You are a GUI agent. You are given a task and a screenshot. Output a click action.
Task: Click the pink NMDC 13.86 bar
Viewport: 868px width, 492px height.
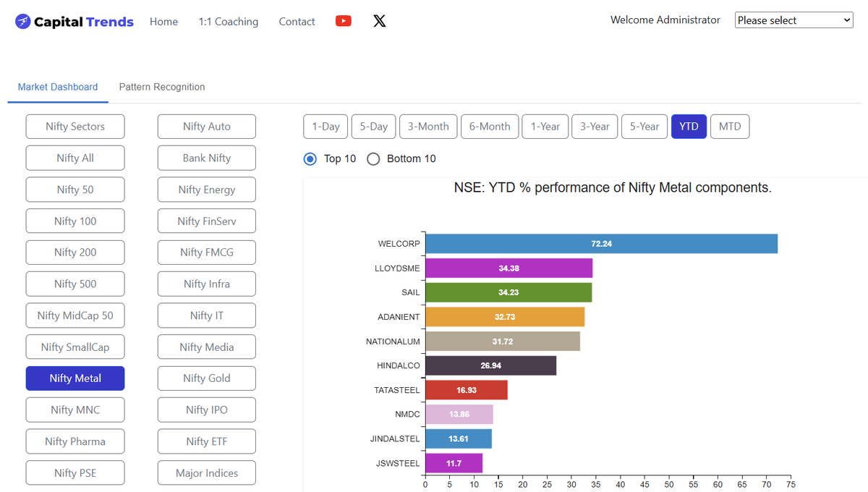point(459,415)
